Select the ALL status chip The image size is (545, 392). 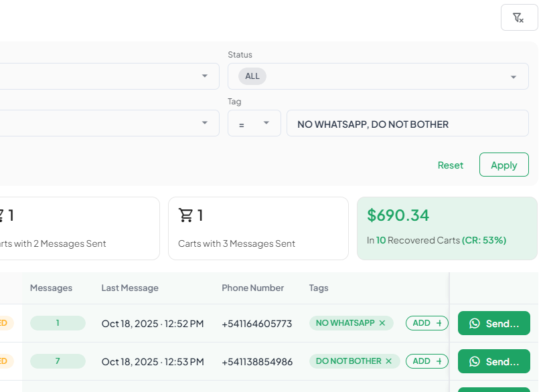click(x=252, y=76)
